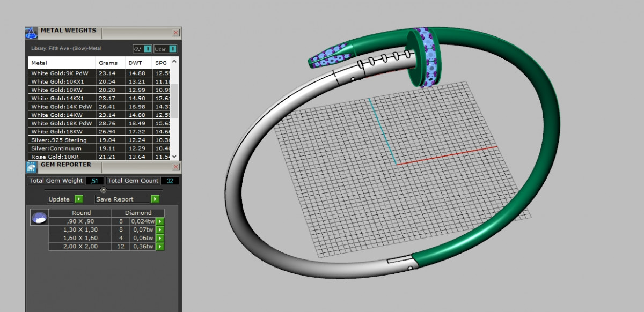
Task: Select the White Gold:18K PdW row
Action: (100, 123)
